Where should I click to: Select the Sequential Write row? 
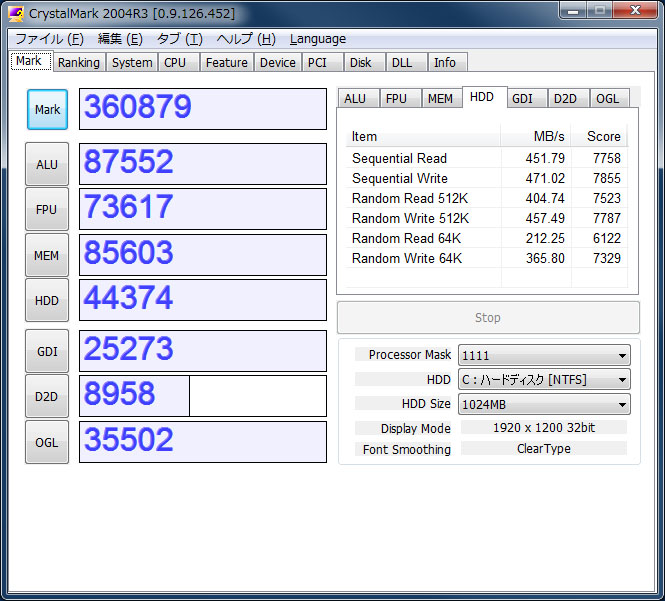tap(486, 178)
